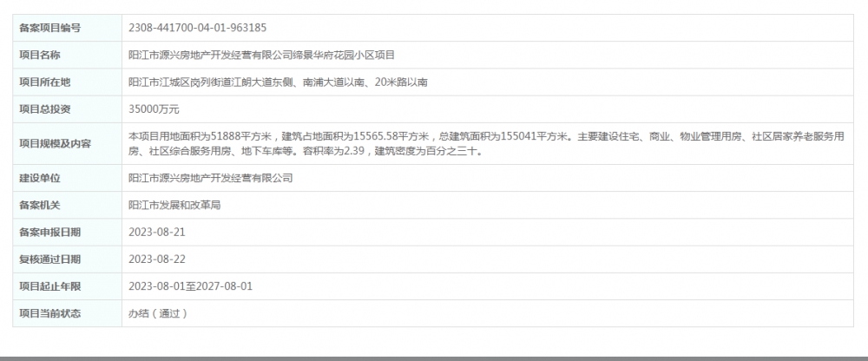This screenshot has width=868, height=361.
Task: Select the status 办结（通过）
Action: click(x=158, y=313)
